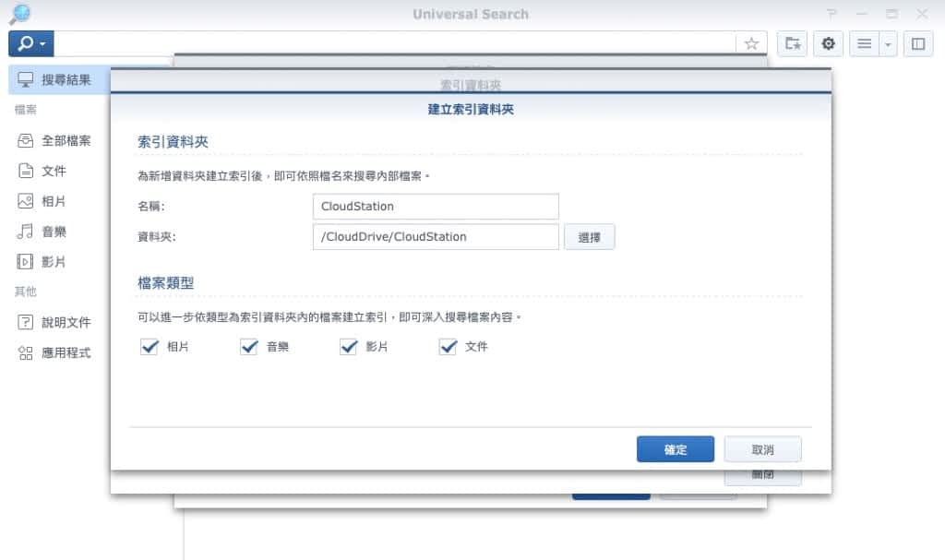
Task: Uncheck the 音樂 file type checkbox
Action: tap(248, 347)
